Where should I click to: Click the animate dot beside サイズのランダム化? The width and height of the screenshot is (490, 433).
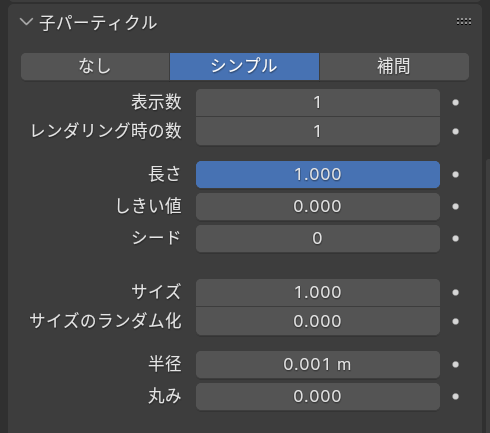455,321
